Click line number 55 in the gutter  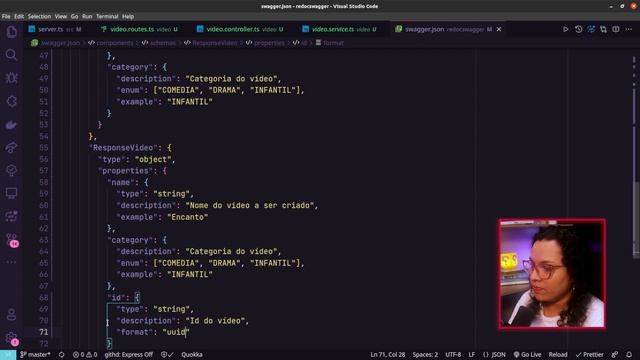click(44, 148)
